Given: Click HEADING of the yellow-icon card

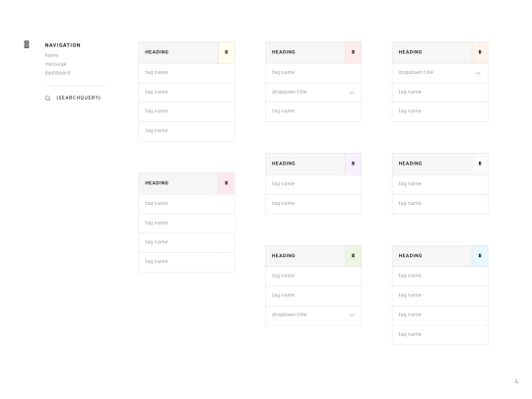Looking at the screenshot, I should [x=157, y=52].
